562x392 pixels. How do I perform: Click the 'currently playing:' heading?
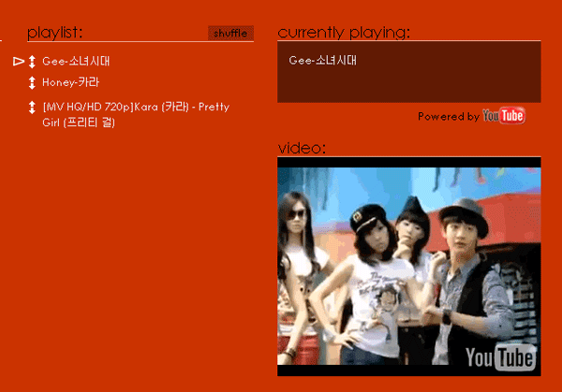point(344,33)
